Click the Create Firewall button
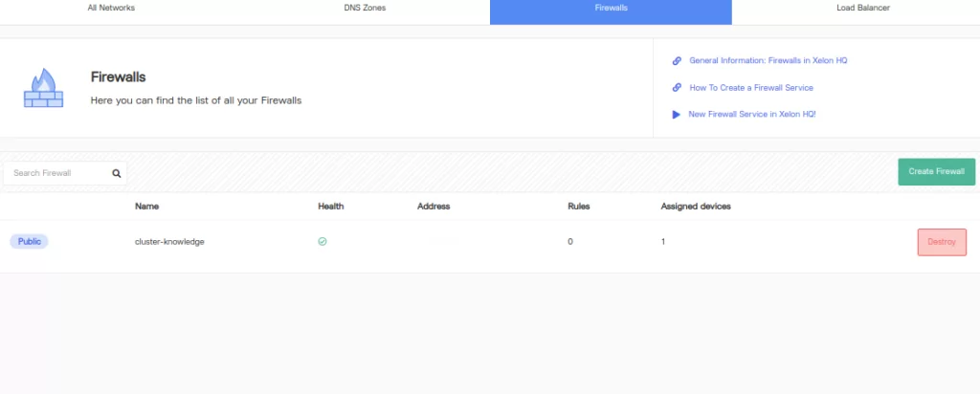Screen dimensions: 980x394 point(936,172)
